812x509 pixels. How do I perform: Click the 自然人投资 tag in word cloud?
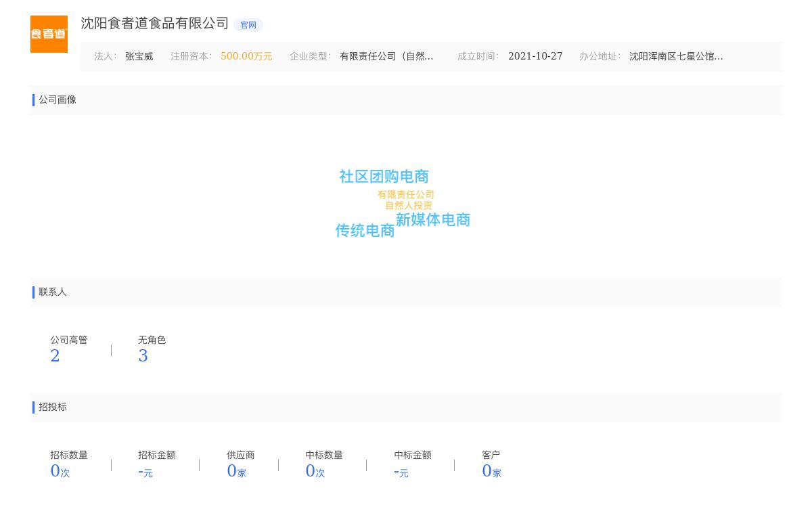[x=409, y=206]
